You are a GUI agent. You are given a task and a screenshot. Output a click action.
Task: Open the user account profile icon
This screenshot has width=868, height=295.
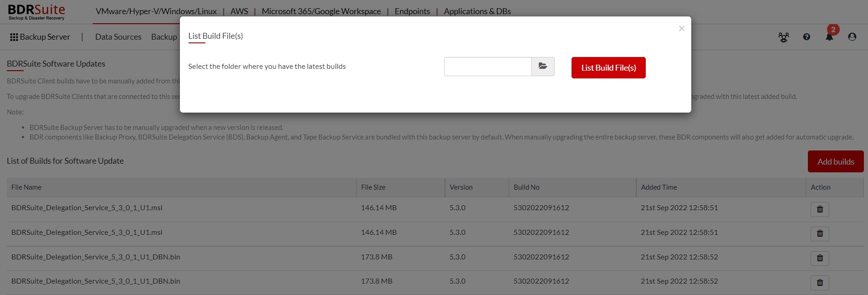tap(852, 37)
